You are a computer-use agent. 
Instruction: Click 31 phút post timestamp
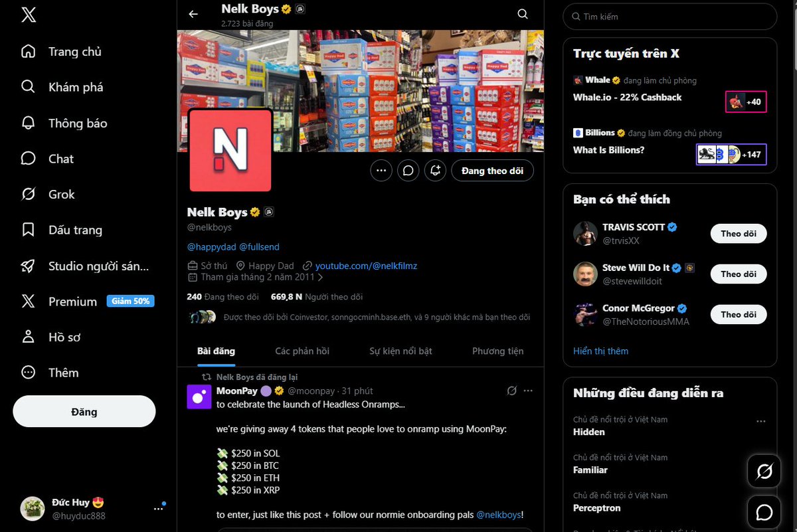tap(357, 391)
